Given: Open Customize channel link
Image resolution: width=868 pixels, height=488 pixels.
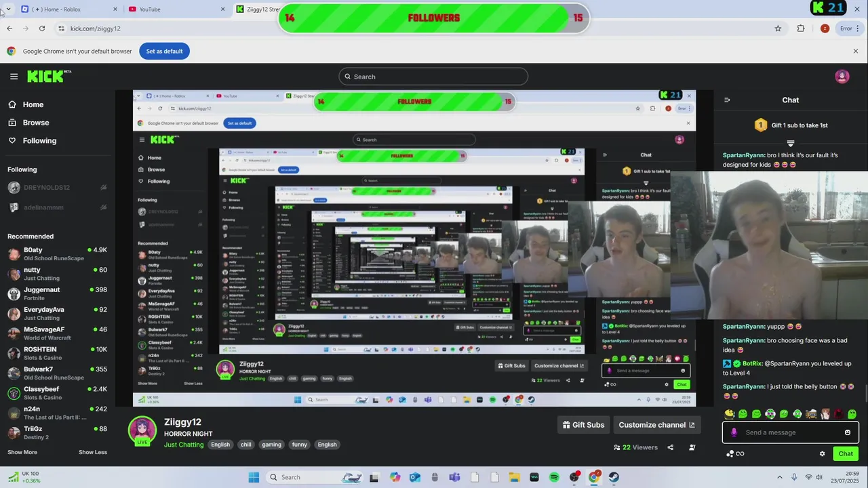Looking at the screenshot, I should point(656,425).
